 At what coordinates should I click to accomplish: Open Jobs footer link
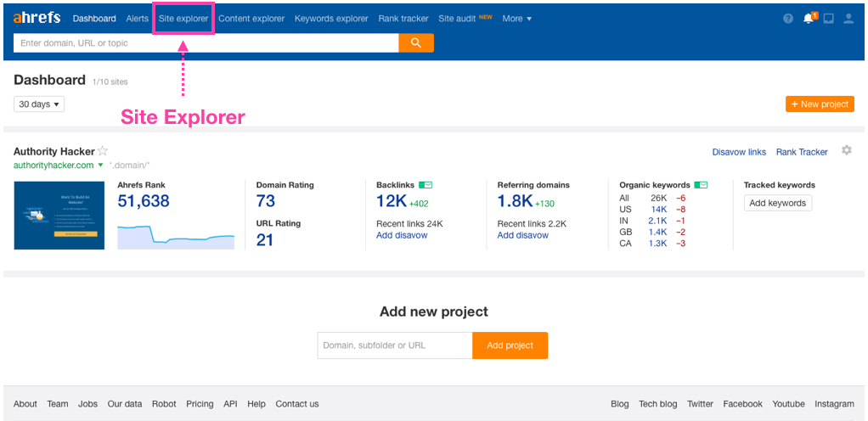coord(87,404)
